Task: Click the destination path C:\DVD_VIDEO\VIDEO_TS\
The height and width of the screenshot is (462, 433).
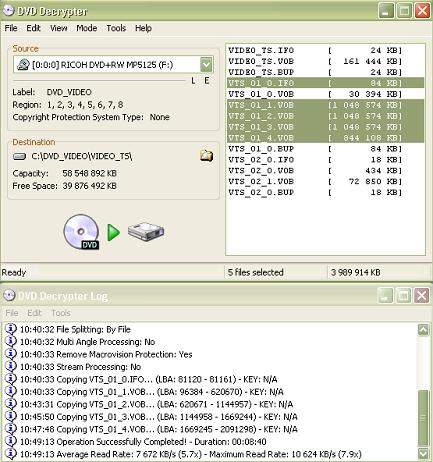Action: (x=82, y=156)
